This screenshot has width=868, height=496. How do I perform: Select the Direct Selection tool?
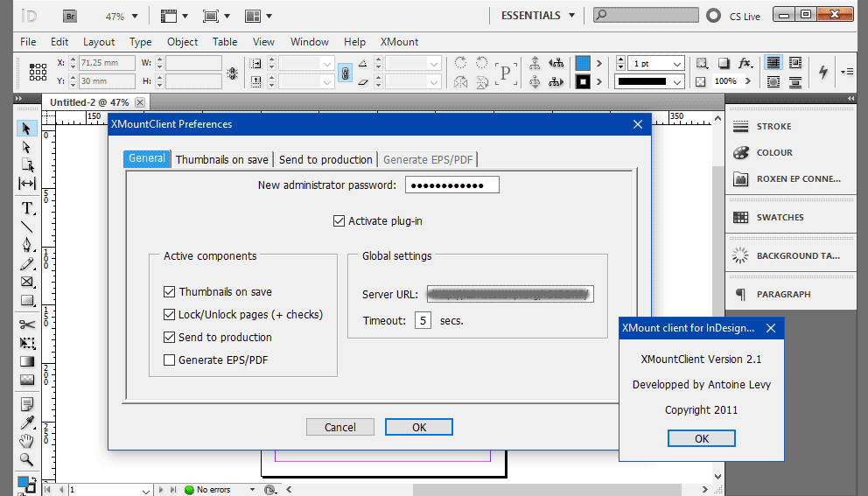(x=27, y=147)
